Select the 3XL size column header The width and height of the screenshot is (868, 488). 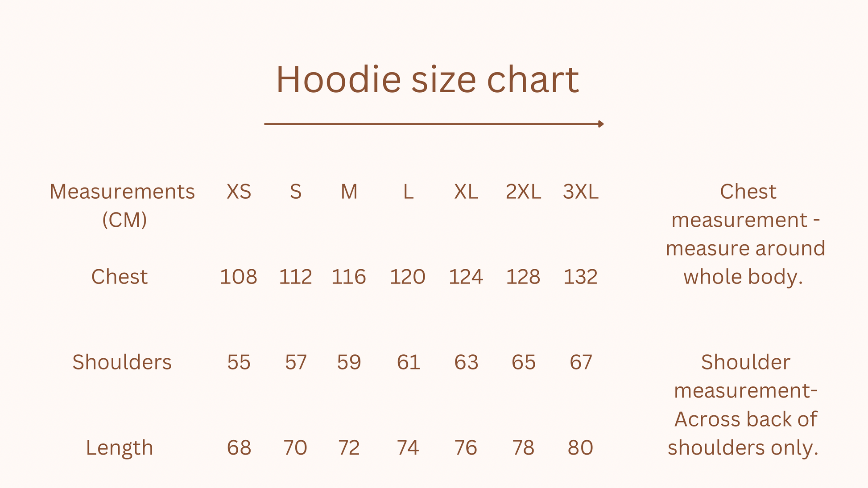coord(580,192)
